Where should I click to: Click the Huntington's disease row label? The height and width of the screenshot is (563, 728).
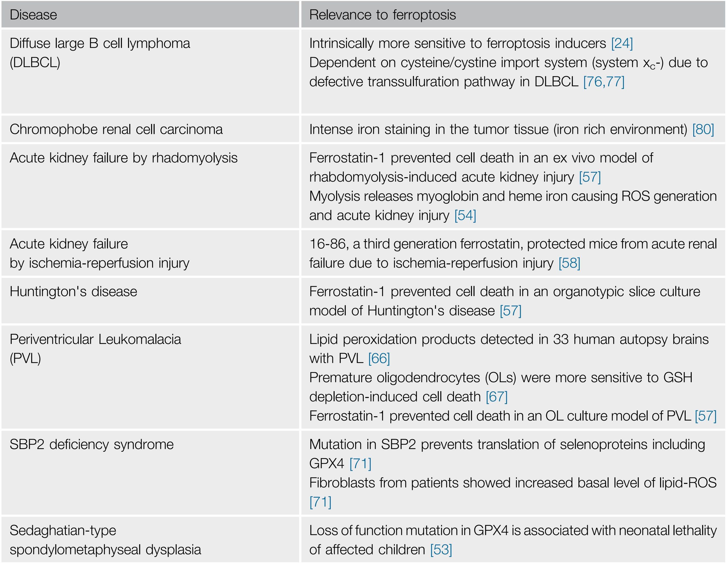point(73,292)
